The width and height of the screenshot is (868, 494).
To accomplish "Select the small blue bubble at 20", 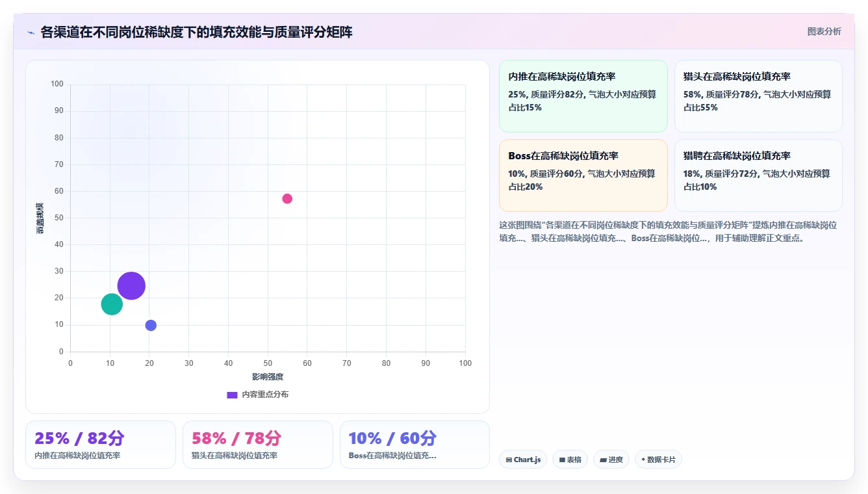I will (151, 325).
